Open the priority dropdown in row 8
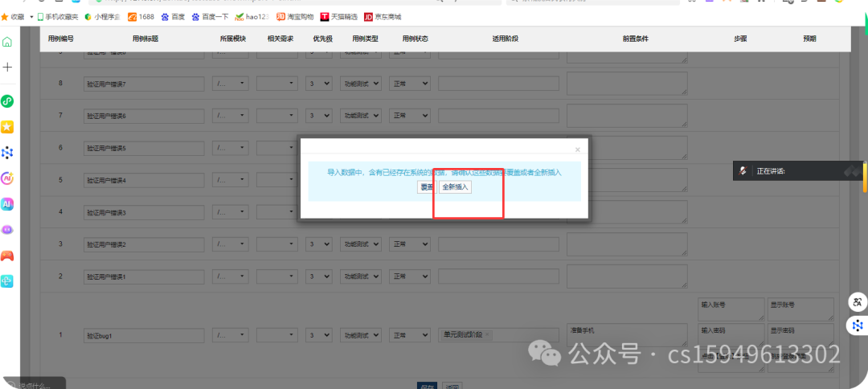This screenshot has height=389, width=868. (x=319, y=84)
